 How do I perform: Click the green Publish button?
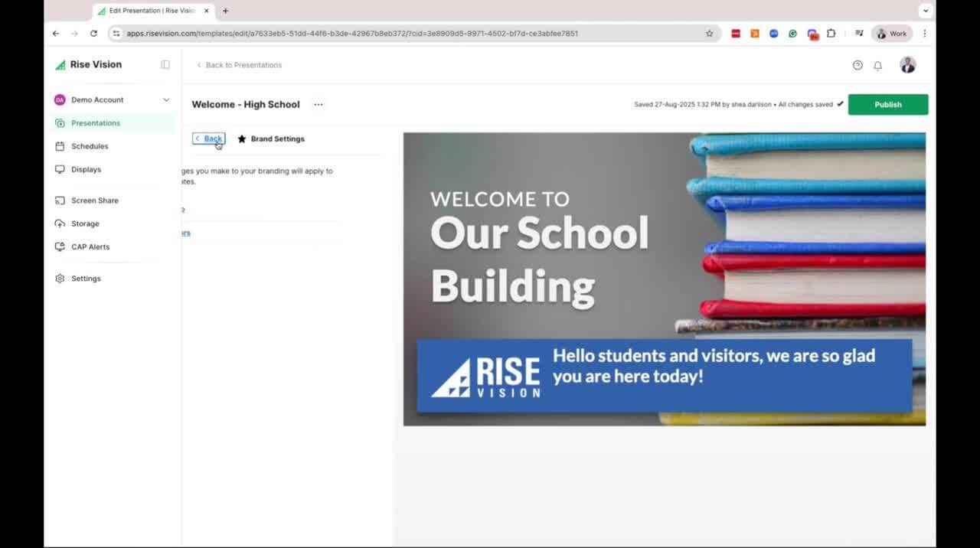coord(887,105)
